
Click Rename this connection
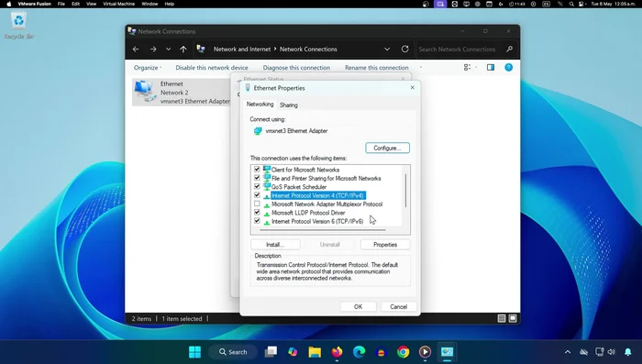[x=377, y=68]
